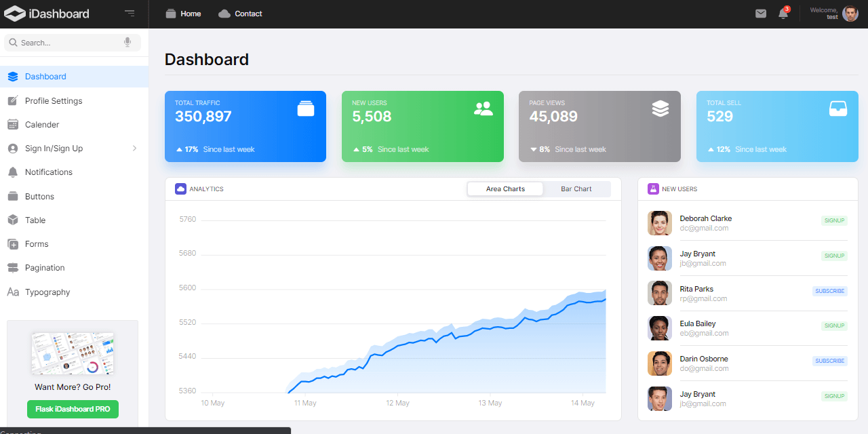Click the SUBSCRIBE badge for Darin Osborne

(x=830, y=361)
